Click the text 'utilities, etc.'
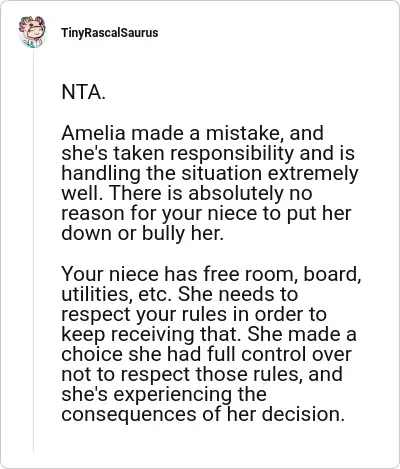The height and width of the screenshot is (469, 400). [117, 294]
